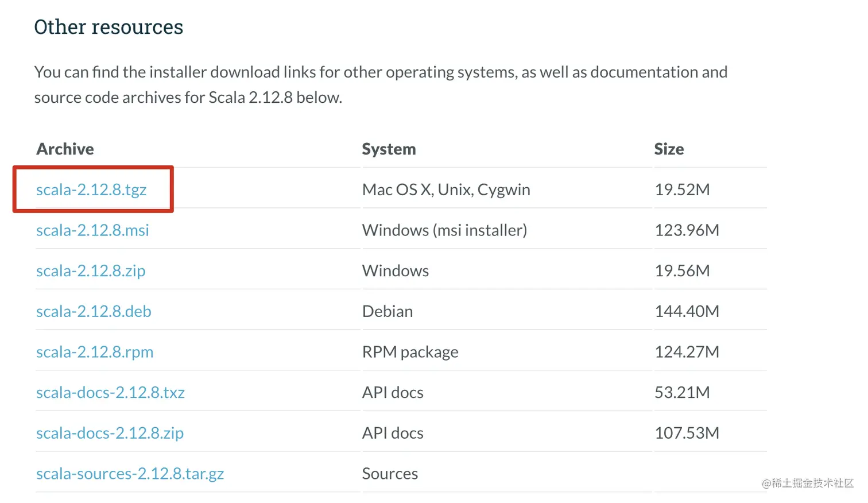Download the scala-2.12.8.tgz archive

[91, 190]
